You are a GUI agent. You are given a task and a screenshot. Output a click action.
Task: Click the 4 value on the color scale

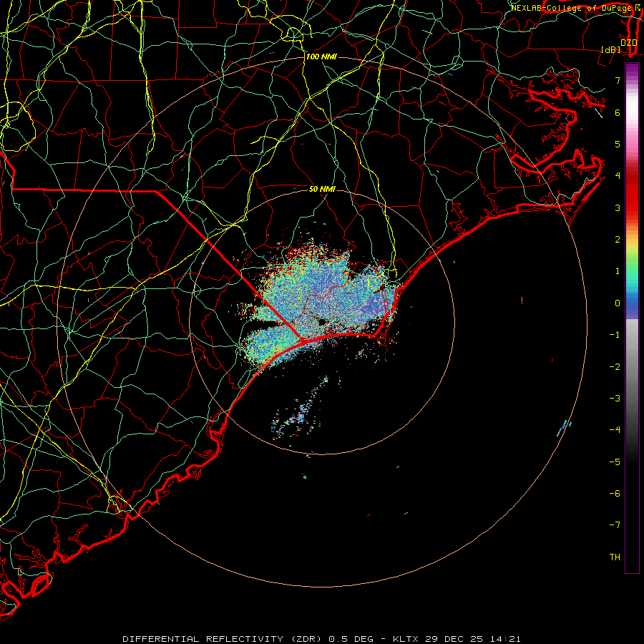[618, 176]
